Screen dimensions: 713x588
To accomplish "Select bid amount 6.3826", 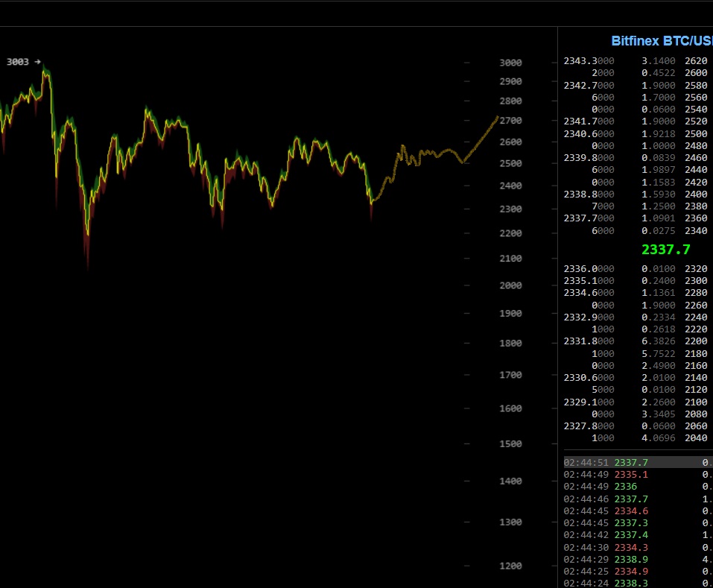I will [659, 341].
